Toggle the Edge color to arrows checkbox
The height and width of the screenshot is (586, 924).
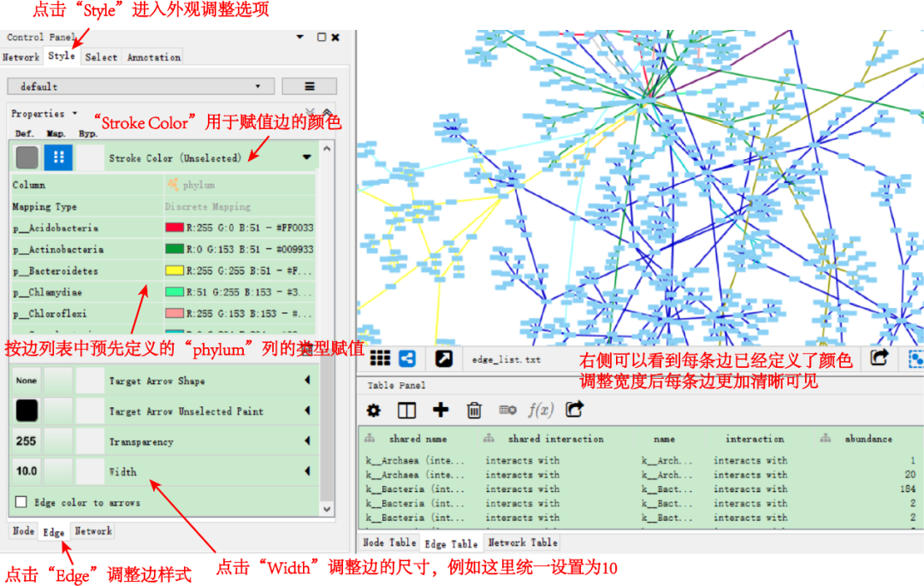click(21, 502)
